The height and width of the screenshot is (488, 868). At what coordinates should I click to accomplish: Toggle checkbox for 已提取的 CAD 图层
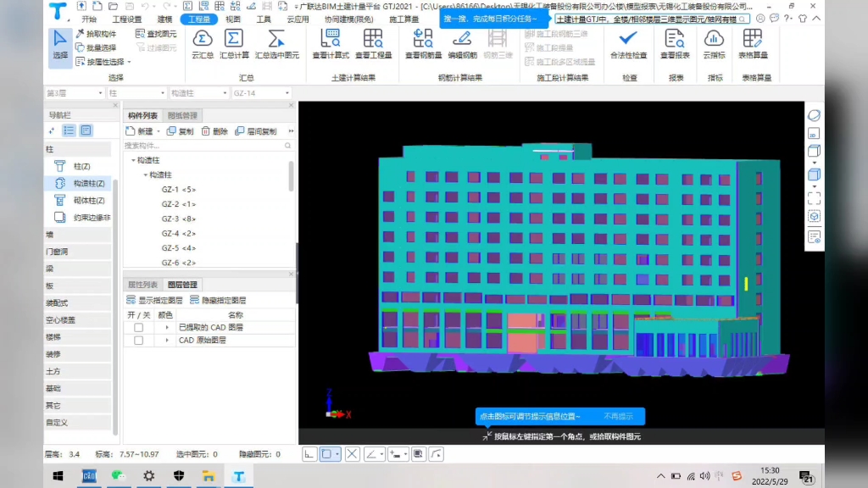138,327
